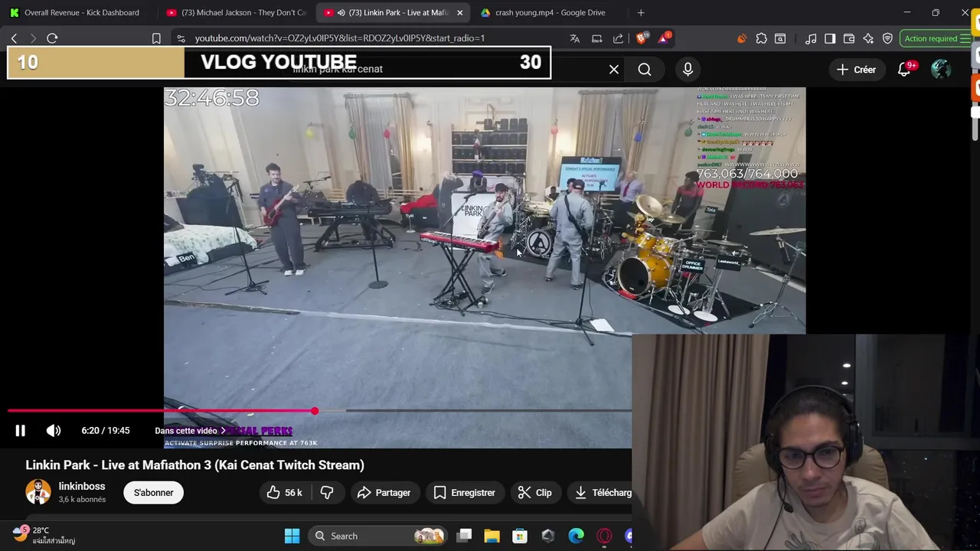
Task: Open the Brave Wallet icon
Action: (849, 38)
